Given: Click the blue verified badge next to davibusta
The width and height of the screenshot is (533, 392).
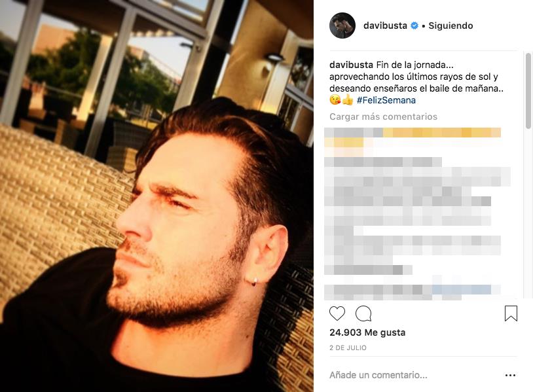Looking at the screenshot, I should [x=414, y=26].
